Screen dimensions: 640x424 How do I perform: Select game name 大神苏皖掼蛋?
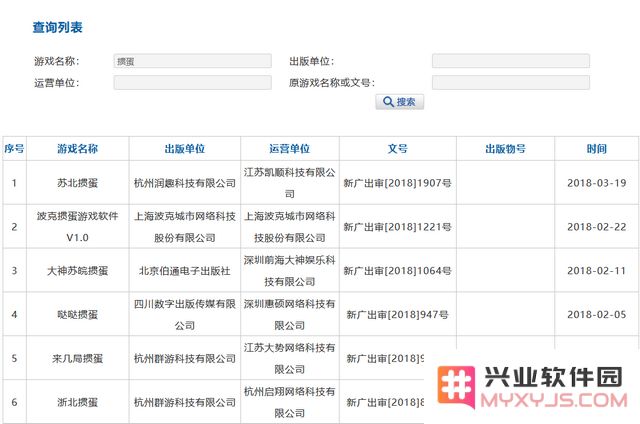click(78, 271)
